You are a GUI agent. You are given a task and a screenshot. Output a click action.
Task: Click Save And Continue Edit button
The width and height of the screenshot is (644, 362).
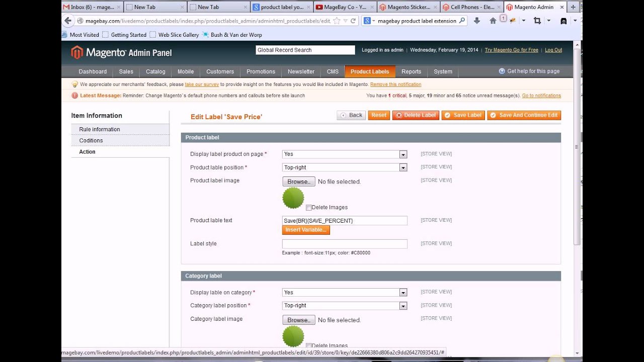tap(524, 115)
